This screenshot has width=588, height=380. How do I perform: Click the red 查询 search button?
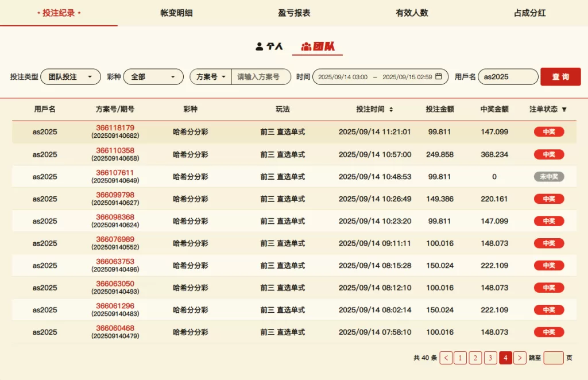tap(560, 76)
